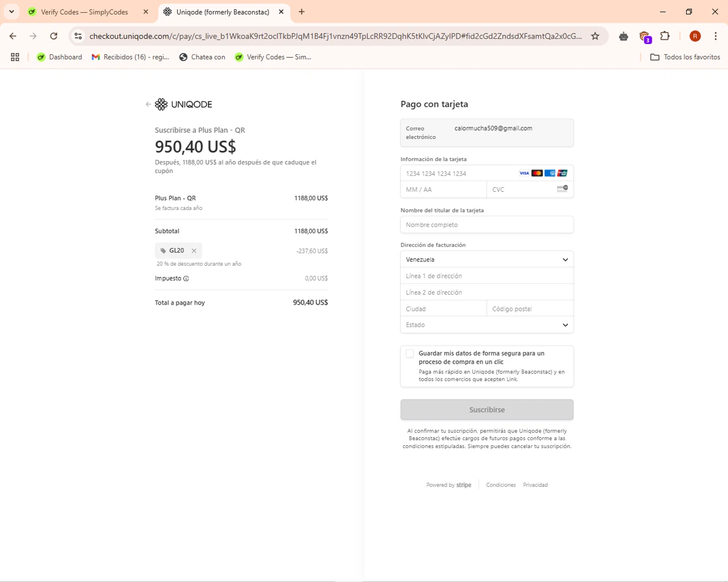Image resolution: width=728 pixels, height=582 pixels.
Task: Click the email calormucha509@gmail.com field
Action: 487,132
